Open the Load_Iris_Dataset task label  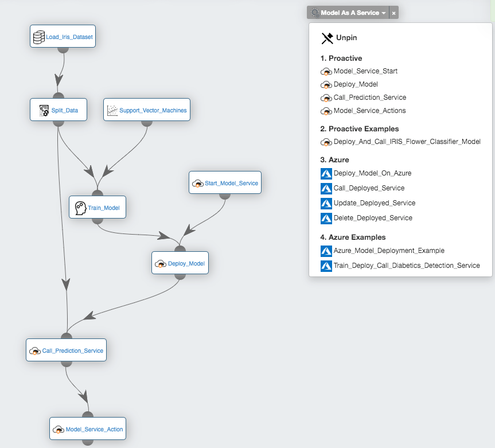(x=69, y=37)
